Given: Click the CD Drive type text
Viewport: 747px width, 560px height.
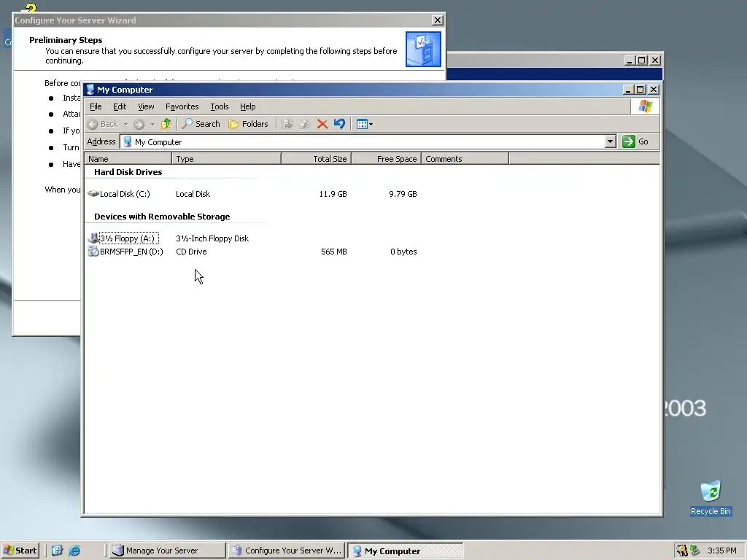Looking at the screenshot, I should click(x=191, y=252).
